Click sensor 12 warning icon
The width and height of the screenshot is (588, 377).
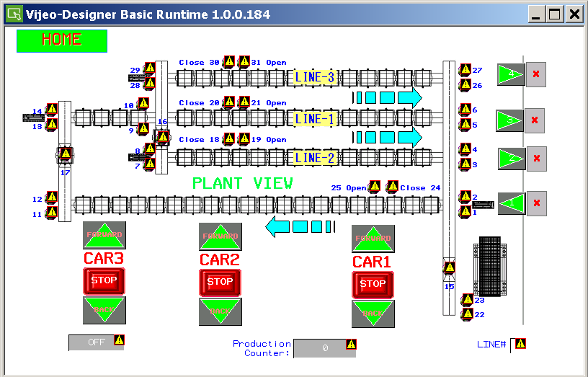[x=52, y=198]
